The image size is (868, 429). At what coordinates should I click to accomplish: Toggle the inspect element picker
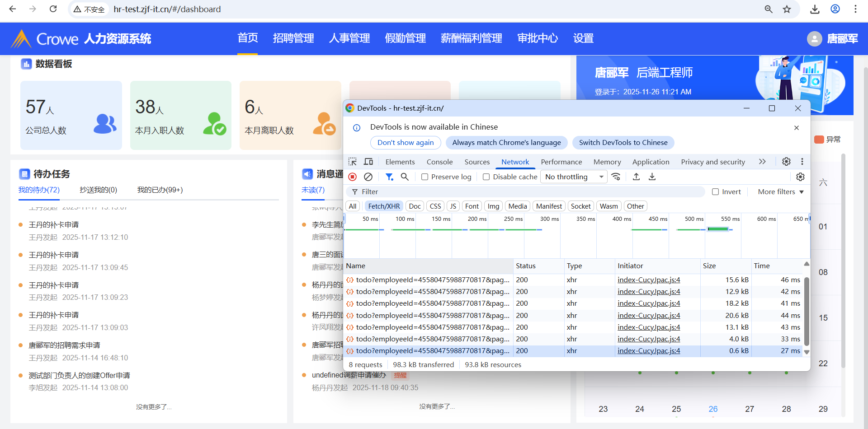click(353, 162)
